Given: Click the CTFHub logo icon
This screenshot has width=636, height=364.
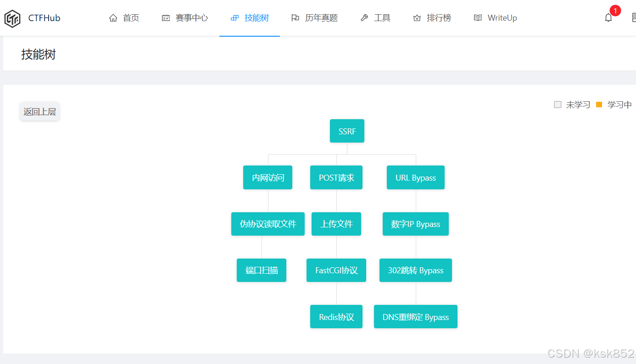Looking at the screenshot, I should pos(12,17).
